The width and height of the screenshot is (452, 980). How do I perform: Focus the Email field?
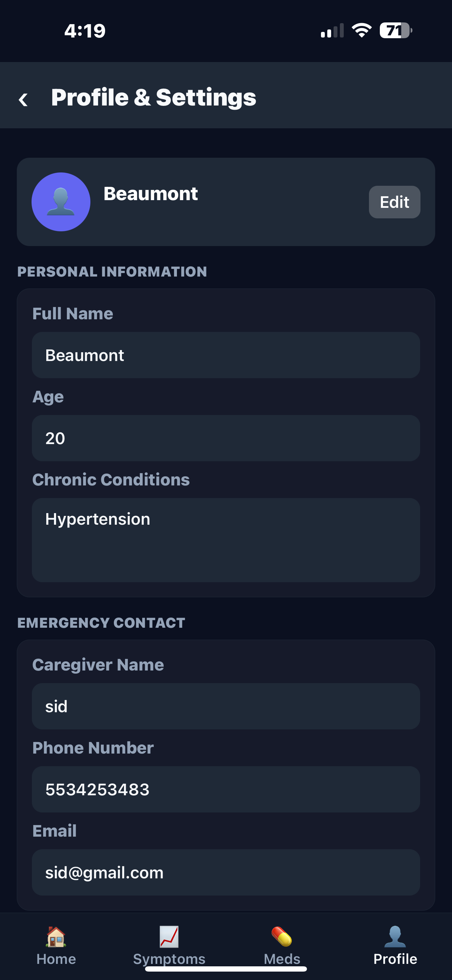(226, 872)
